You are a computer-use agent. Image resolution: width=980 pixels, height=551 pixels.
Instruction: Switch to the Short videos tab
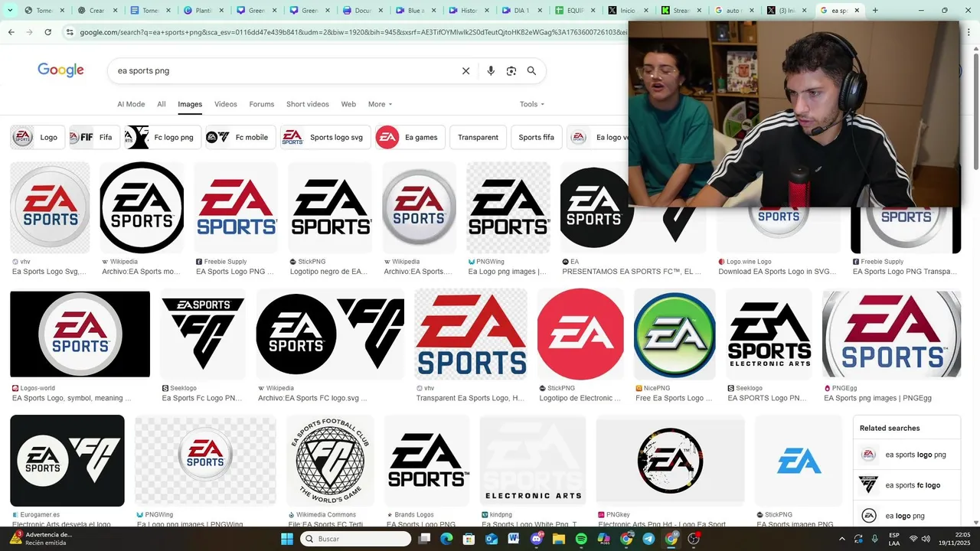click(308, 104)
